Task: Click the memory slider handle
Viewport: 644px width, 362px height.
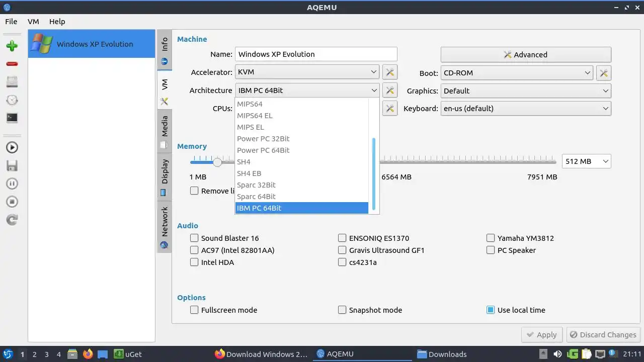Action: coord(217,162)
